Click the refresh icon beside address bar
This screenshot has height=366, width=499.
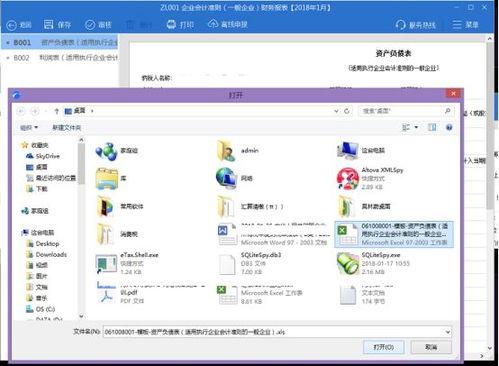pyautogui.click(x=347, y=111)
